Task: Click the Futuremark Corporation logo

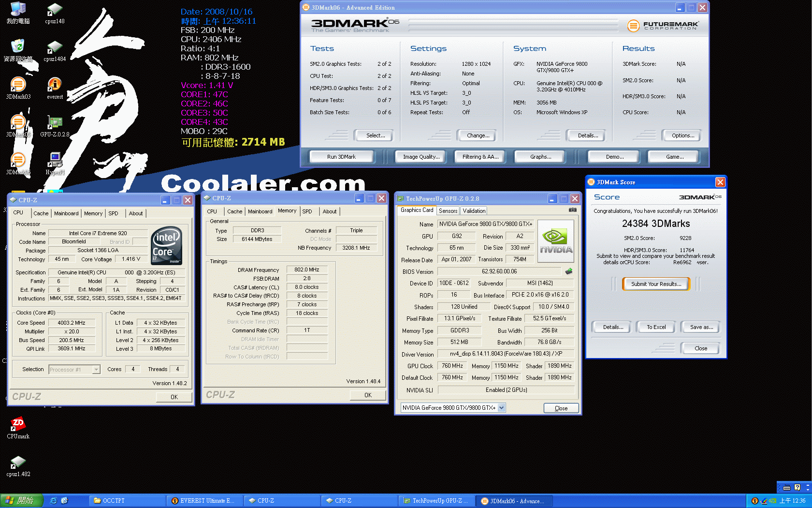Action: 663,26
